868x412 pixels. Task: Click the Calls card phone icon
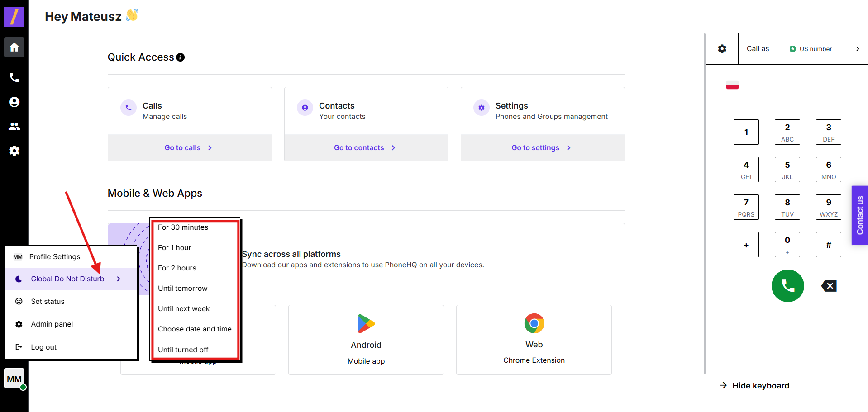129,108
